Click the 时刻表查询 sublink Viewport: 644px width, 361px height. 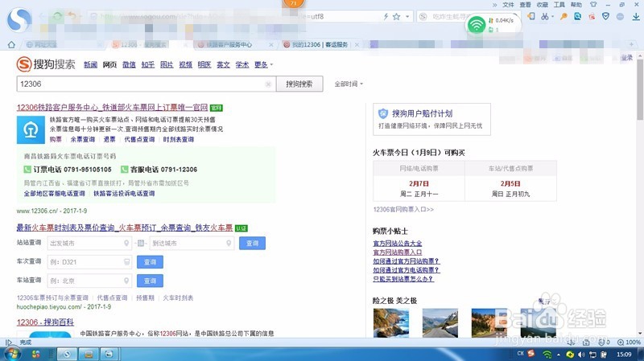coord(178,139)
